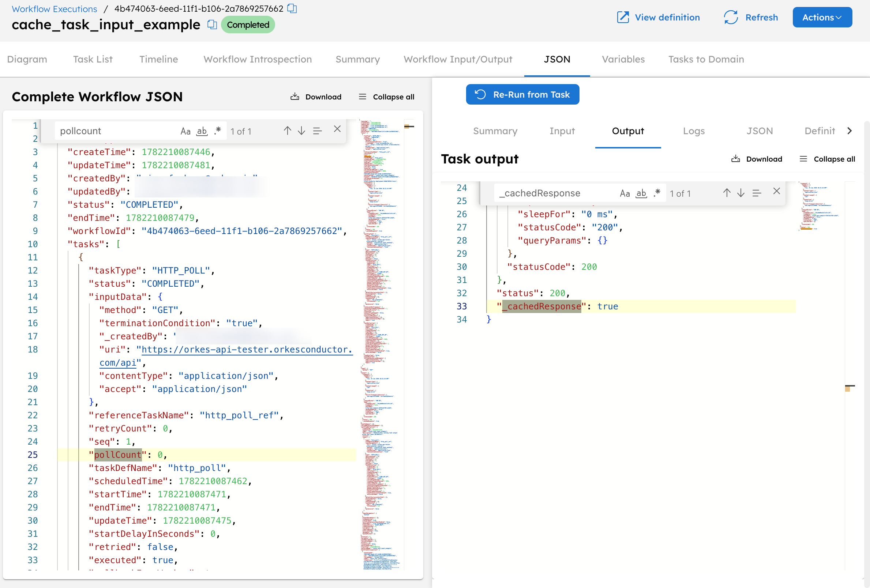Toggle Match Whole Word in _cachedResponse search
This screenshot has width=870, height=588.
tap(641, 193)
